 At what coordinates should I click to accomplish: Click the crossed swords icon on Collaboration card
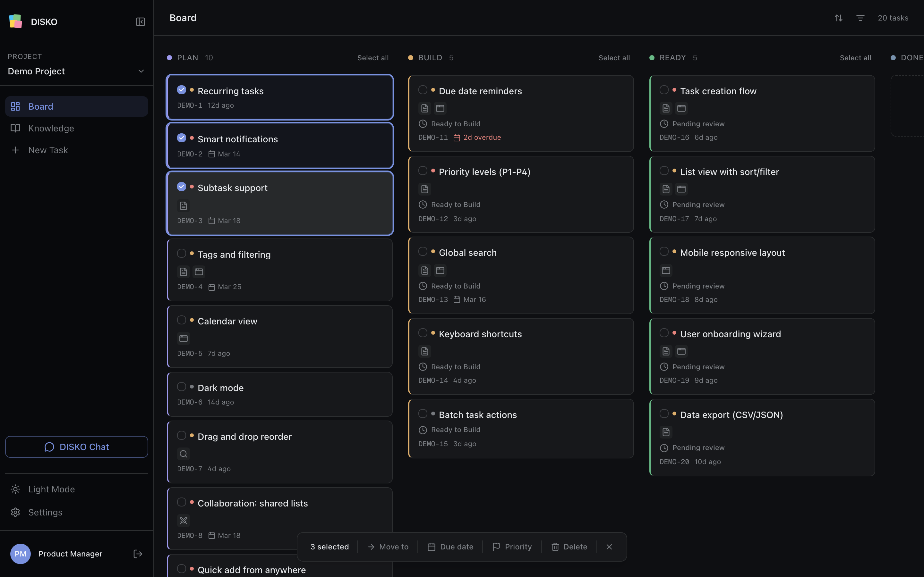183,520
